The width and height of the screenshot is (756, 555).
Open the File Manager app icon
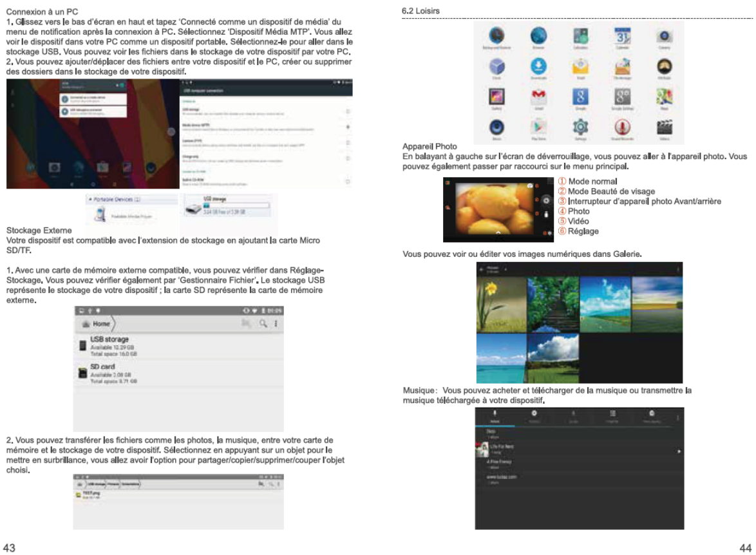[623, 66]
